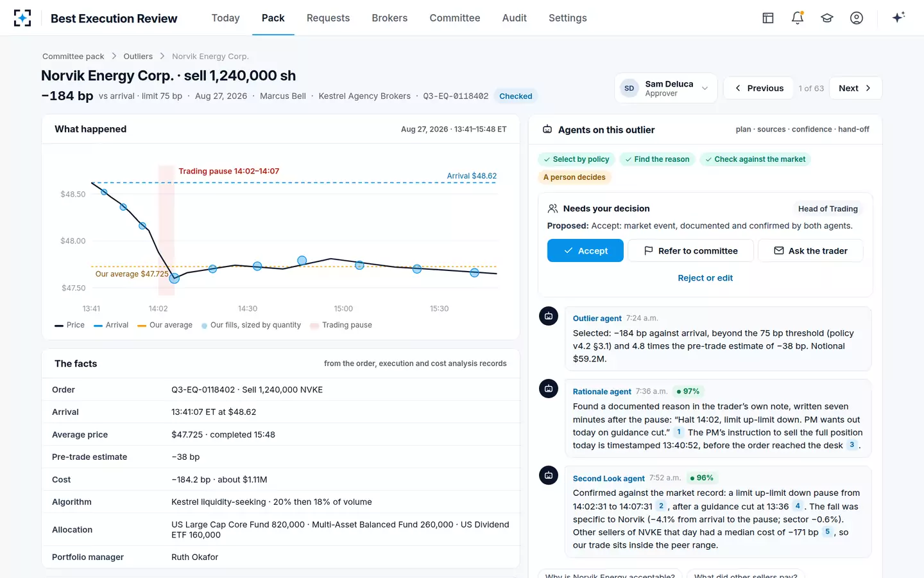Click the Reject or edit link
This screenshot has width=924, height=578.
click(705, 278)
